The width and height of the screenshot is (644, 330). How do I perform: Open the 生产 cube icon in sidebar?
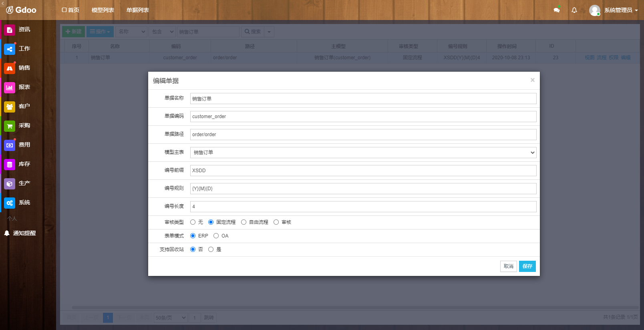(10, 184)
